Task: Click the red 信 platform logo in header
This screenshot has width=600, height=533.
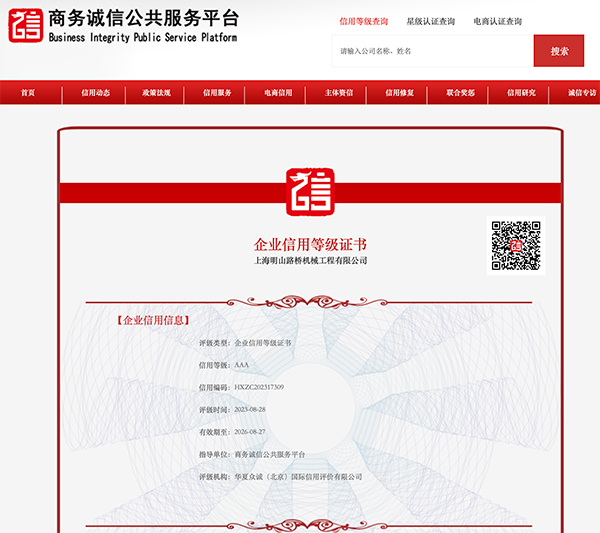Action: (x=25, y=27)
